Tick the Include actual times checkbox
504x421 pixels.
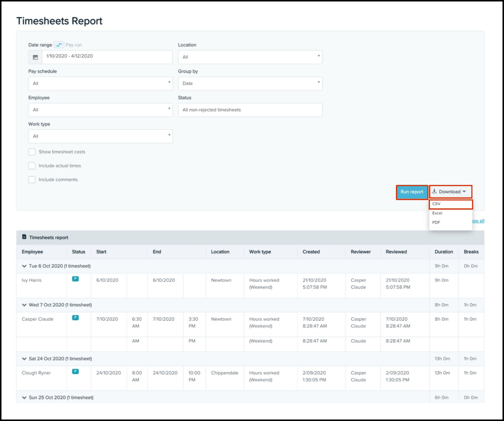click(32, 166)
